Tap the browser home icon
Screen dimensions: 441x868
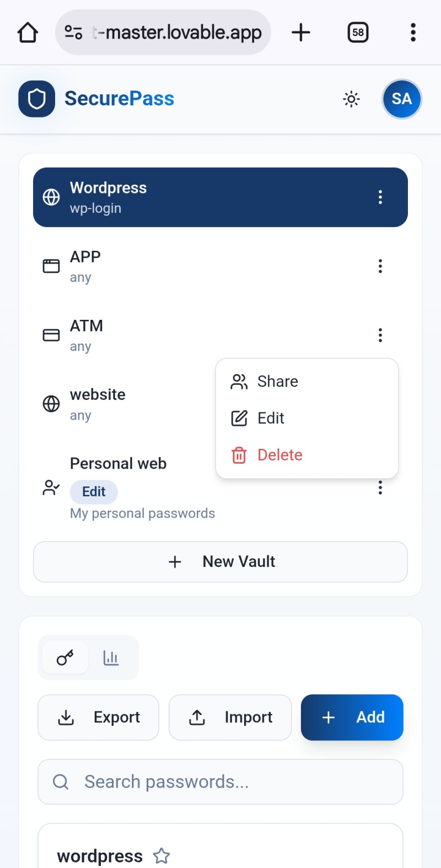coord(28,33)
